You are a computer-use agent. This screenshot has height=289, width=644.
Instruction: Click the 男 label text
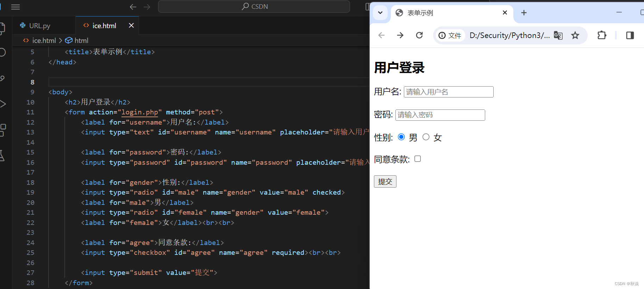tap(413, 138)
